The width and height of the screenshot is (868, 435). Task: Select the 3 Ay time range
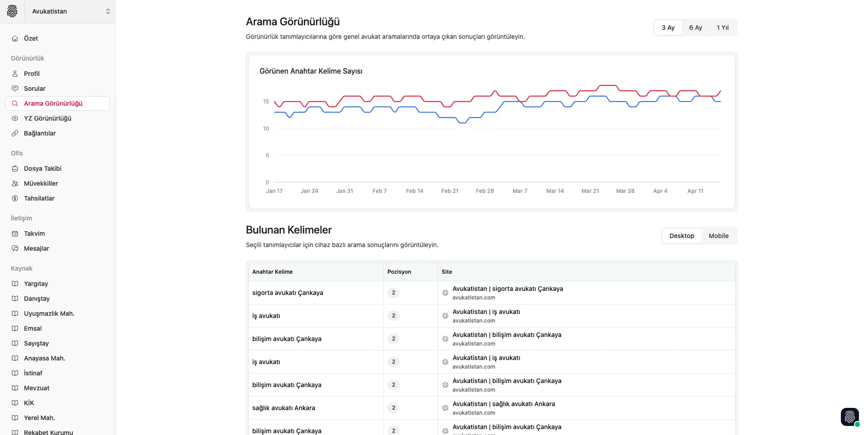tap(668, 28)
